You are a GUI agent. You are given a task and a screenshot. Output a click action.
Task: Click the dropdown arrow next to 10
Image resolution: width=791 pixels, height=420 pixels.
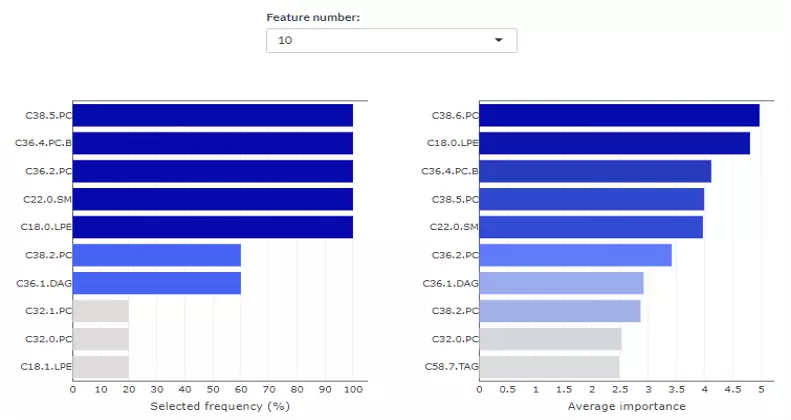pyautogui.click(x=499, y=41)
